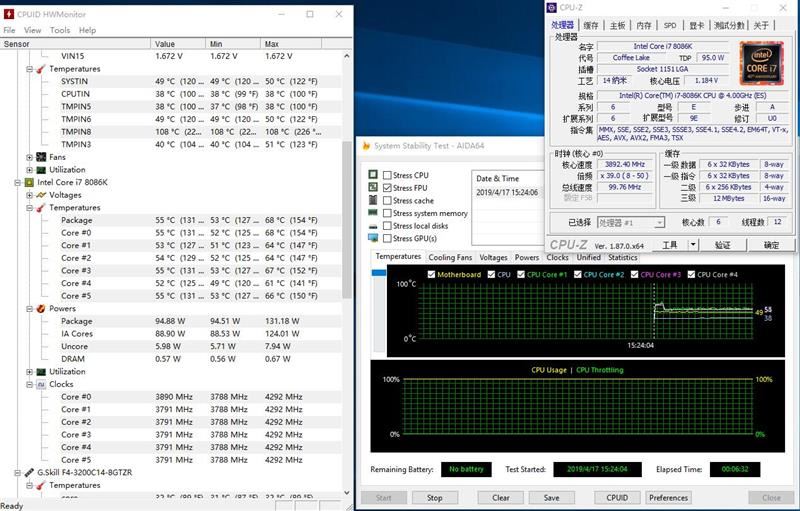Click the 确定 button in CPU-Z
The image size is (800, 511).
click(x=771, y=245)
